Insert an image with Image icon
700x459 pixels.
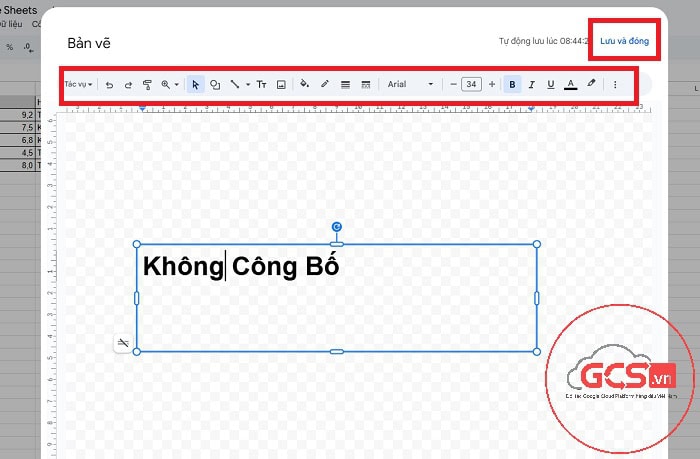click(281, 85)
